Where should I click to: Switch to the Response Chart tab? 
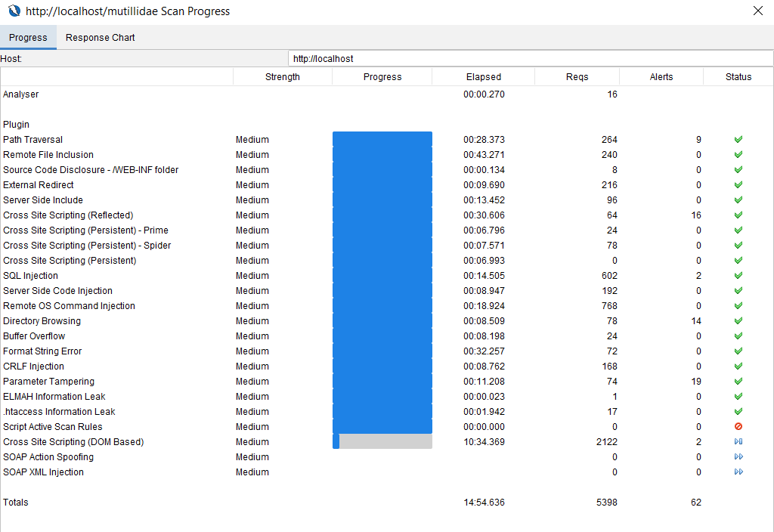point(100,38)
